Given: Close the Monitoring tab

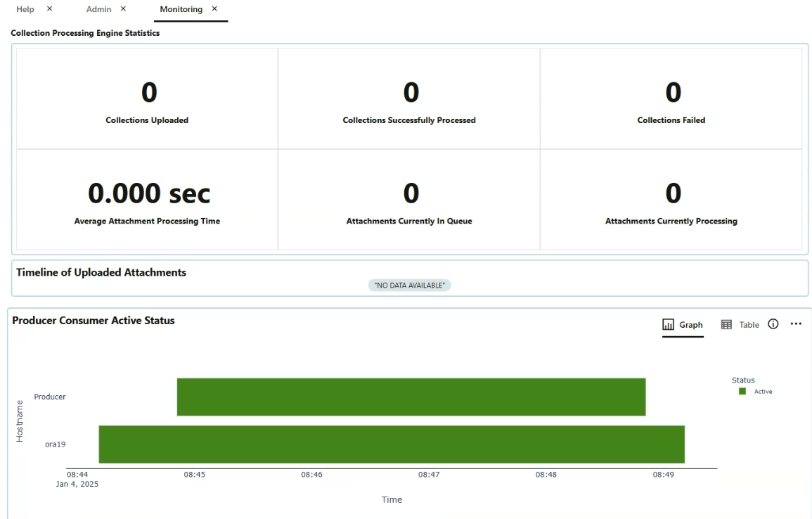Looking at the screenshot, I should [x=214, y=9].
